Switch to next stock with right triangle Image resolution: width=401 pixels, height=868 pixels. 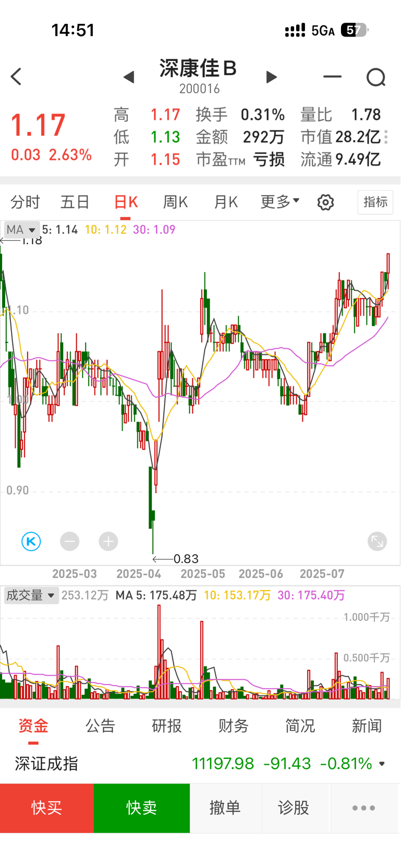(x=271, y=77)
